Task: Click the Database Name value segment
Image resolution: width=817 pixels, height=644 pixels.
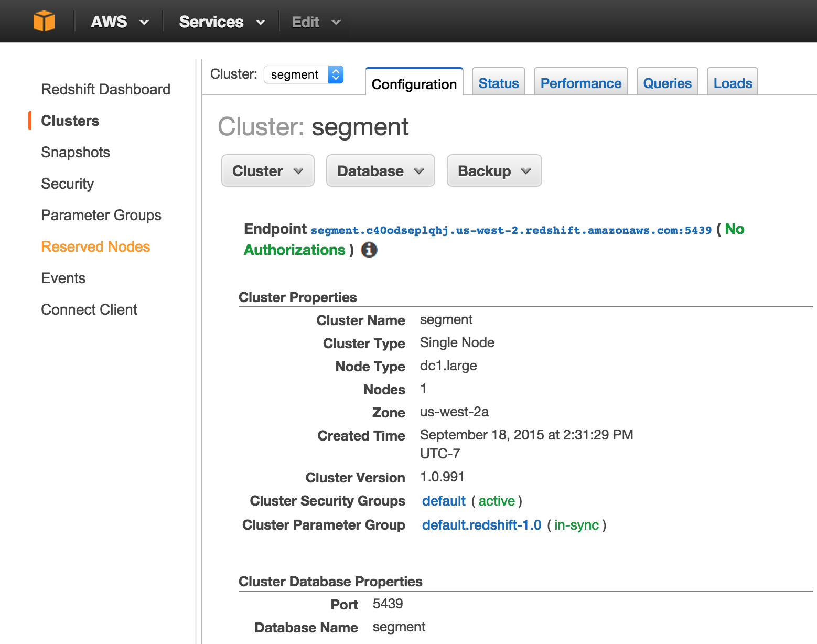Action: 399,627
